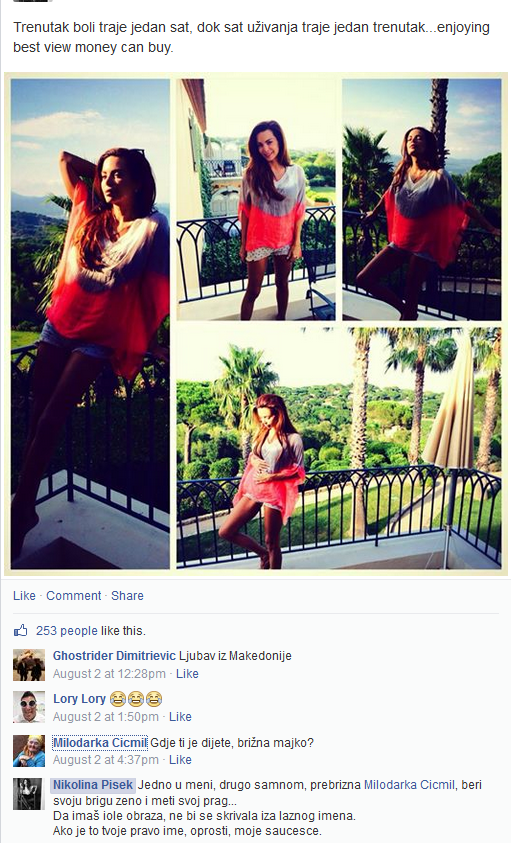Image resolution: width=512 pixels, height=843 pixels.
Task: Like the comment posted at 4:37pm
Action: click(180, 760)
